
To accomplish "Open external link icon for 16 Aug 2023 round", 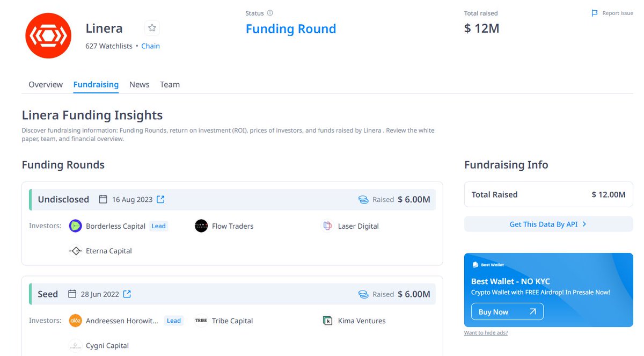I will coord(160,199).
